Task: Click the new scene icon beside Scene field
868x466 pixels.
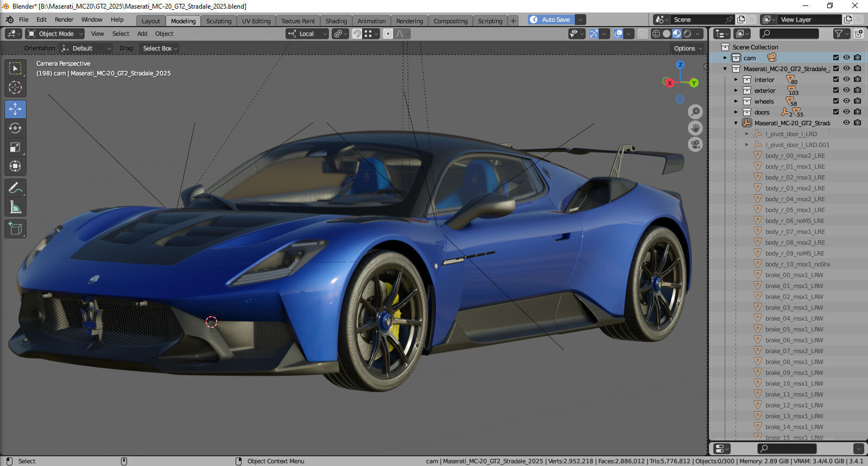Action: click(x=741, y=20)
